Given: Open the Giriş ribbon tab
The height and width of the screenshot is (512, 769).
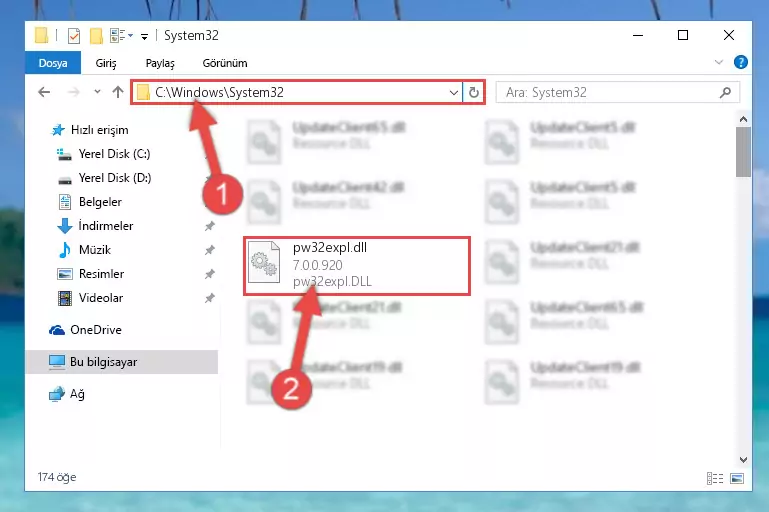Looking at the screenshot, I should point(106,63).
